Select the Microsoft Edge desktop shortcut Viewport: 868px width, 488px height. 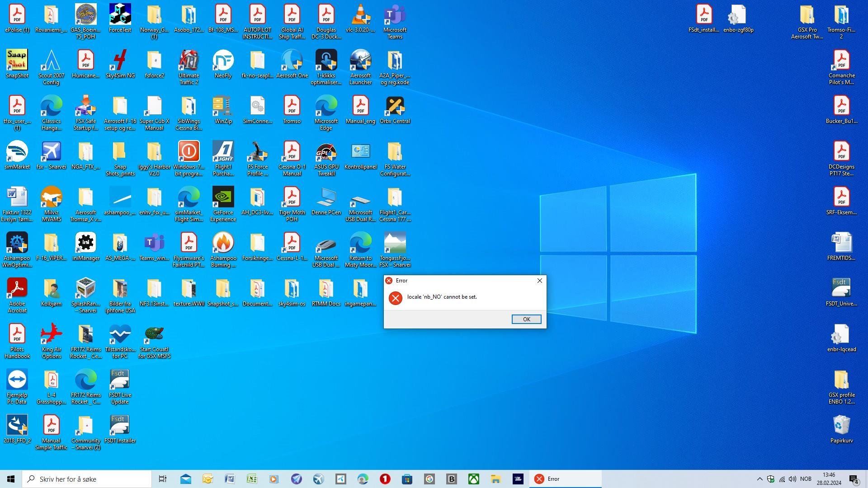coord(326,113)
